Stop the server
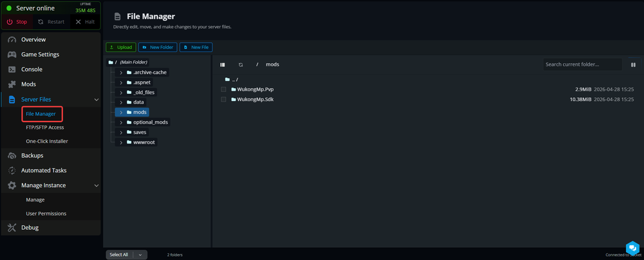The image size is (644, 260). (x=17, y=22)
